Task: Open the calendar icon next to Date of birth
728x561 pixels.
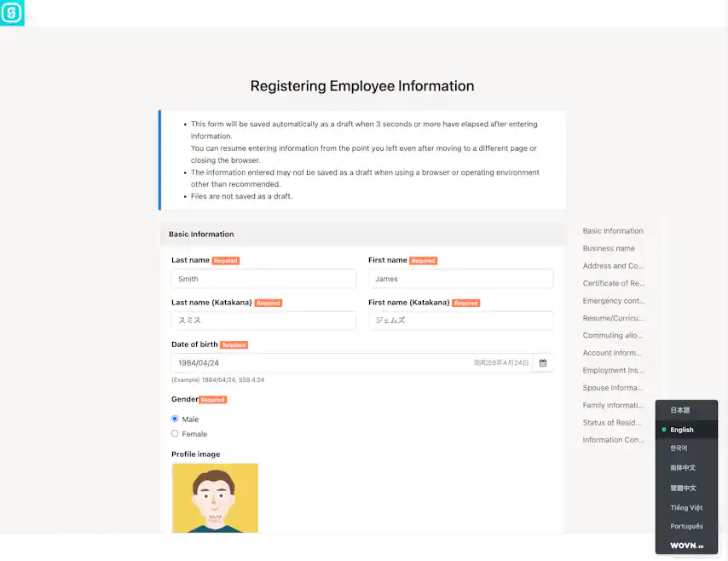Action: pyautogui.click(x=543, y=362)
